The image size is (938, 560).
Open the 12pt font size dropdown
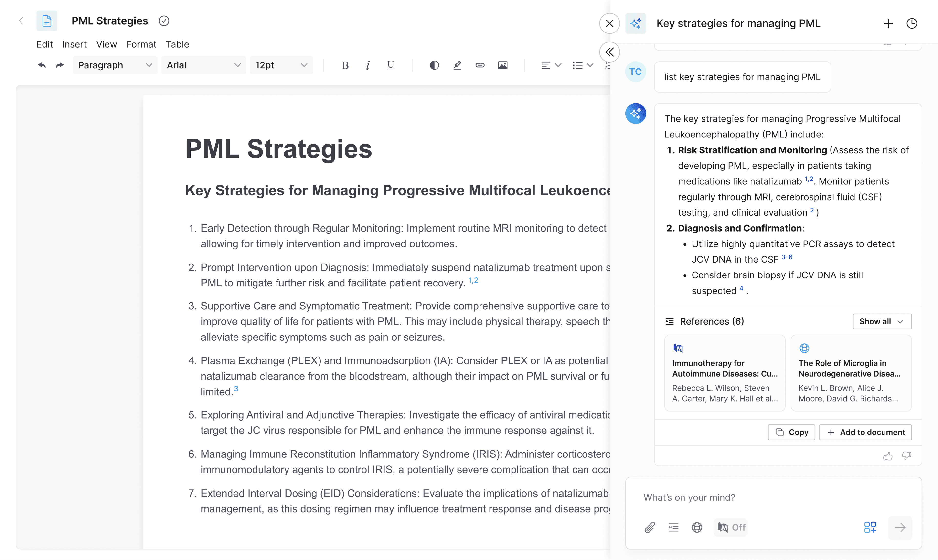281,65
